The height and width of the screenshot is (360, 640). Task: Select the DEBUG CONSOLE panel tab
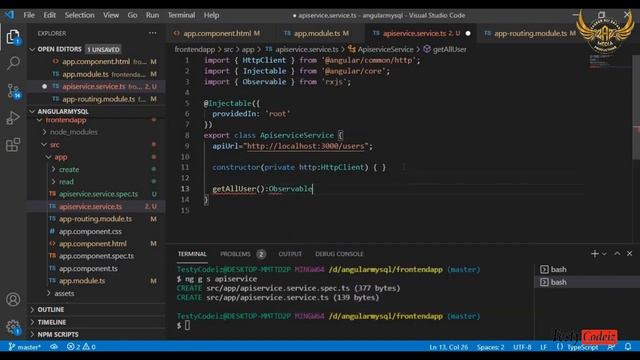point(339,254)
